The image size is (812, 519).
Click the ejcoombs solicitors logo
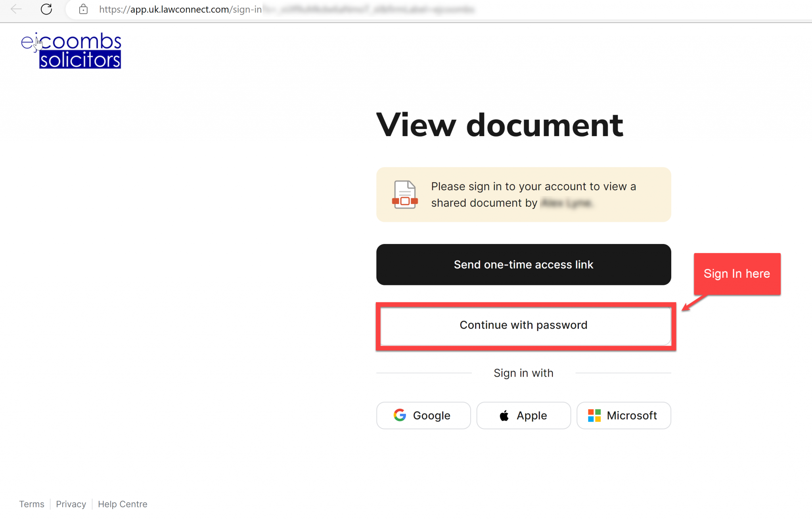[71, 50]
